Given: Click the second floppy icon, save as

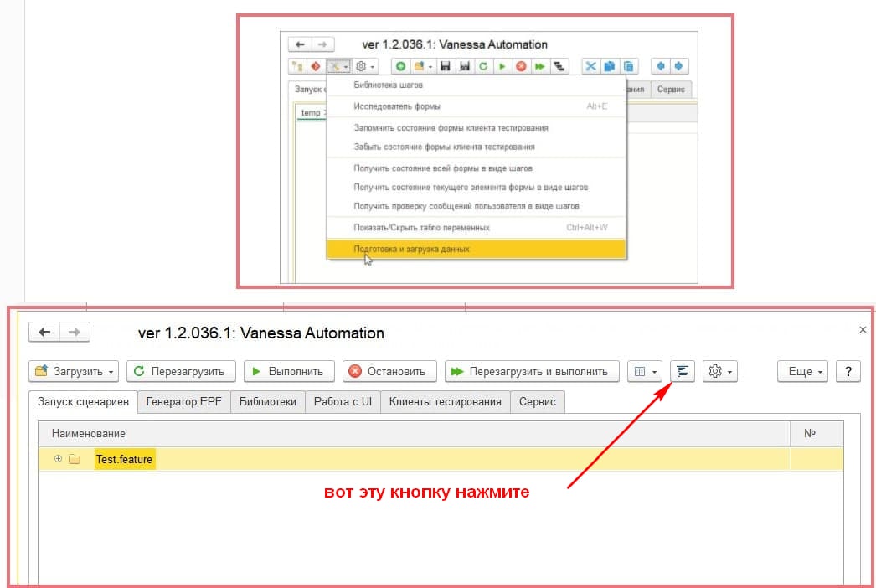Looking at the screenshot, I should tap(464, 66).
